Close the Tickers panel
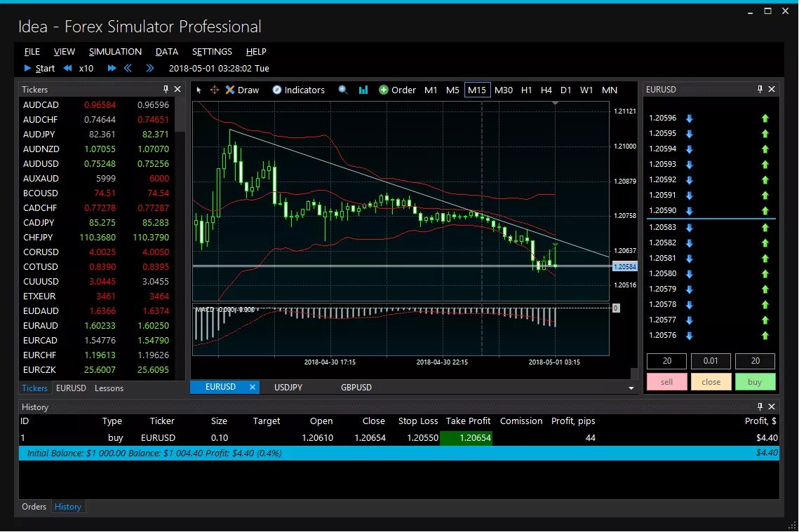 click(x=177, y=89)
